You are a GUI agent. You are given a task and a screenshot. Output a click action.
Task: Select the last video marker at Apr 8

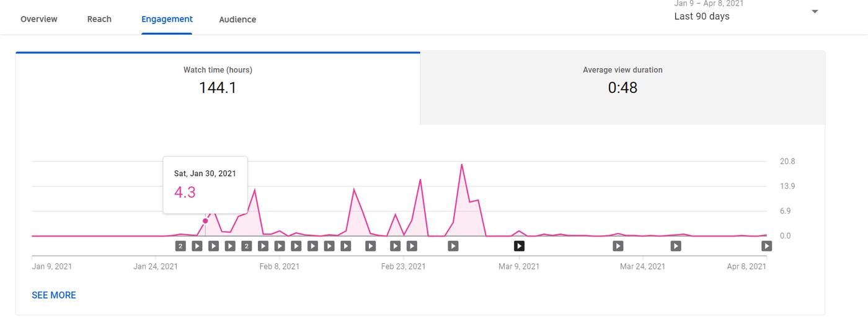pyautogui.click(x=766, y=246)
